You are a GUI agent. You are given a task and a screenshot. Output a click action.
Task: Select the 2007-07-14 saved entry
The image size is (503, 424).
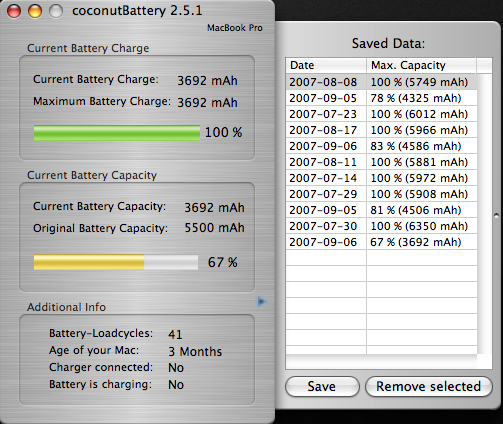381,178
